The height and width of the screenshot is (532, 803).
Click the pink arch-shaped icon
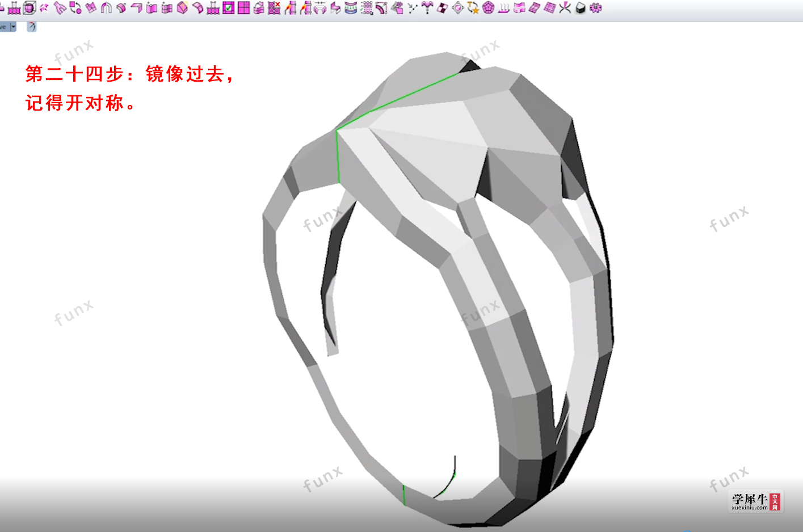point(106,8)
